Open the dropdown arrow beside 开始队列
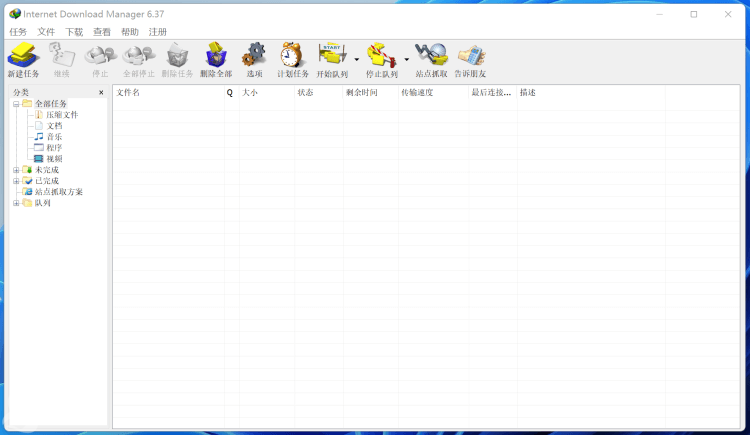The height and width of the screenshot is (435, 750). [357, 59]
